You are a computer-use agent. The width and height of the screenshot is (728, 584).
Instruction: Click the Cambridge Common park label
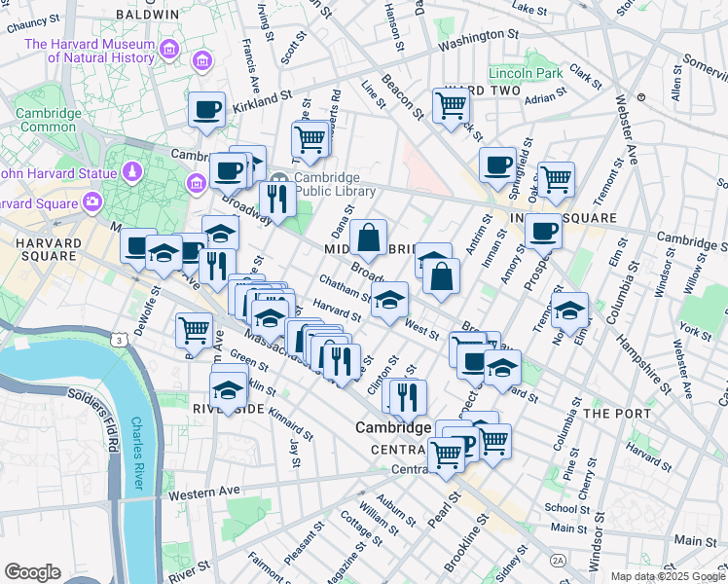click(48, 120)
